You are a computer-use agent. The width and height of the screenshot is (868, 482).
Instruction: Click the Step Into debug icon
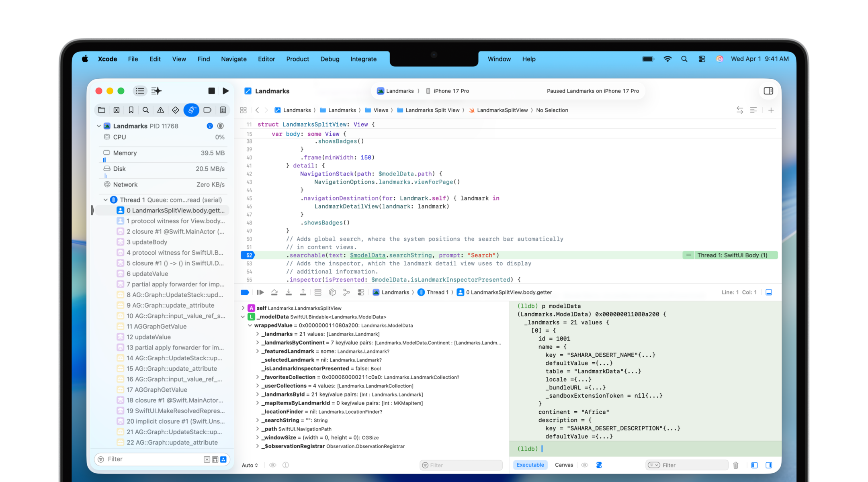(x=289, y=292)
